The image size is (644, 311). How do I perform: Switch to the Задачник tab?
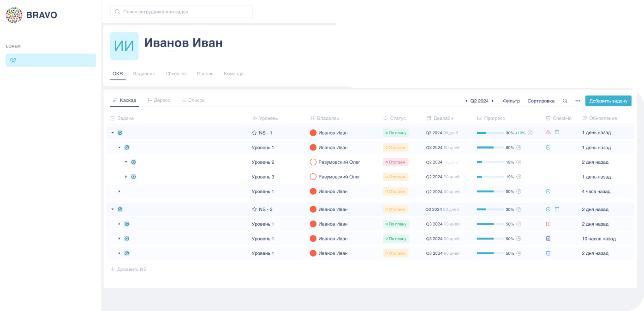coord(144,74)
